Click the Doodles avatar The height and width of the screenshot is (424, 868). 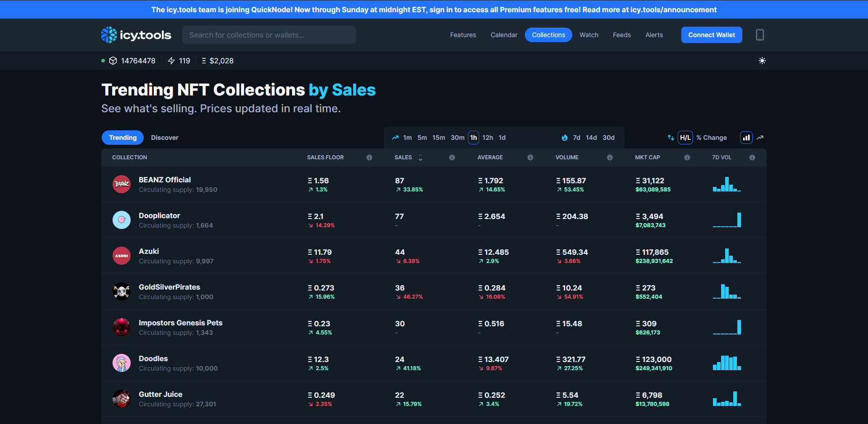(122, 363)
